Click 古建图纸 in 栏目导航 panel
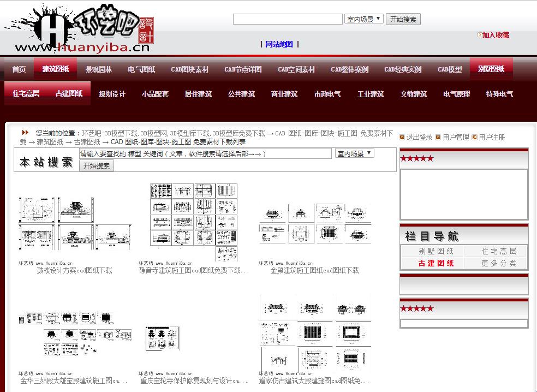The image size is (537, 392). tap(435, 263)
